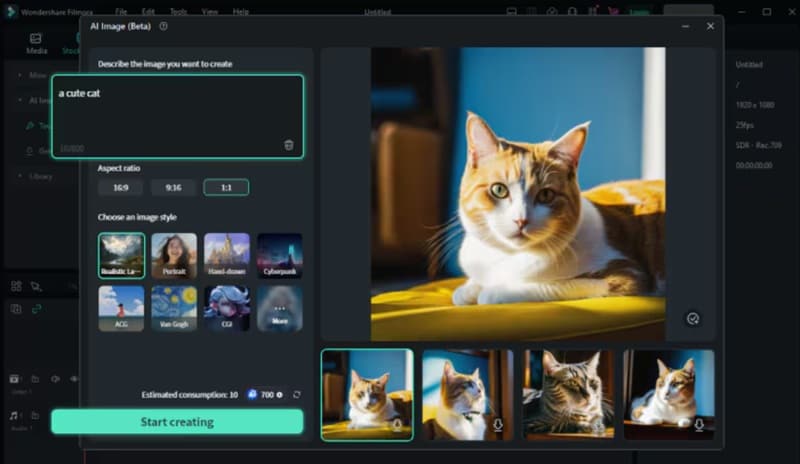Viewport: 800px width, 464px height.
Task: Click the '1920 x 1080' resolution value
Action: pyautogui.click(x=755, y=105)
